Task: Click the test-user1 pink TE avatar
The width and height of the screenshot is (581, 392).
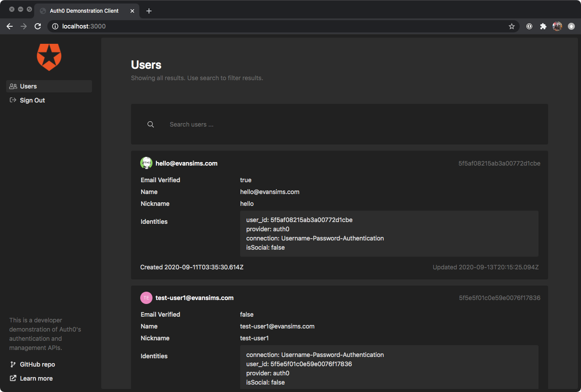Action: [146, 298]
